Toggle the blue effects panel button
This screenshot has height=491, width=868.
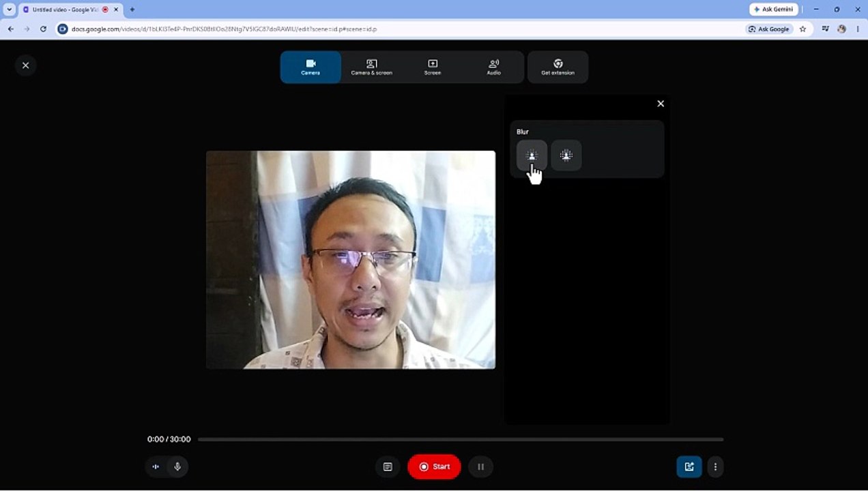point(689,466)
